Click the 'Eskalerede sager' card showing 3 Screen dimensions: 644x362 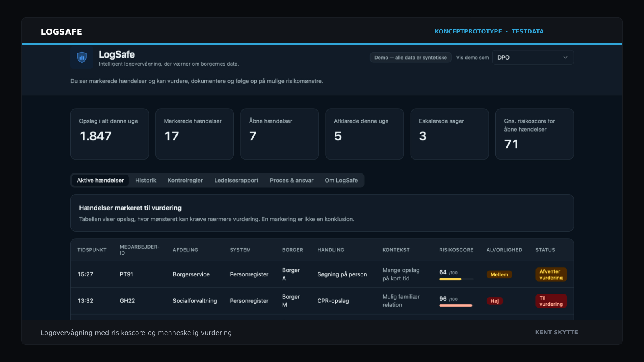point(449,134)
